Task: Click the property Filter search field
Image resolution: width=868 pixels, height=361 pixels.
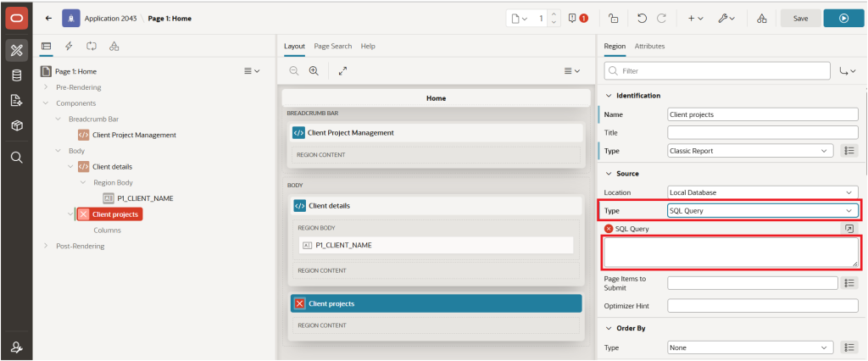Action: click(717, 71)
